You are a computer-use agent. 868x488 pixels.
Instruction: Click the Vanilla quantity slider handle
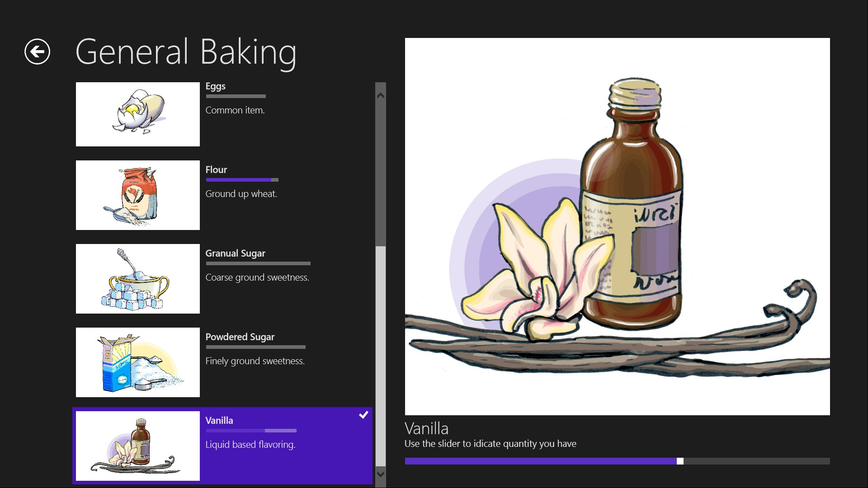(680, 461)
